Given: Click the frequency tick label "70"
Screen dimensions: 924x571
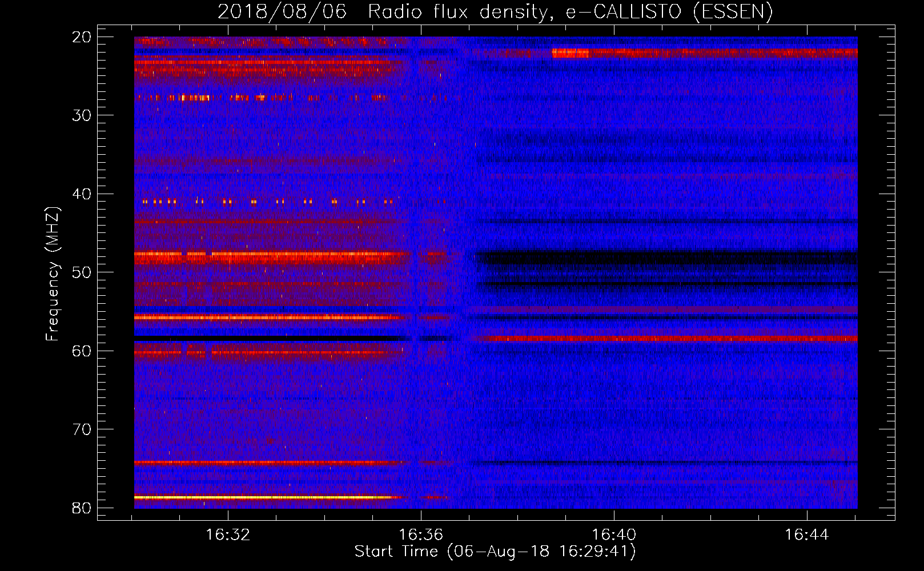Looking at the screenshot, I should click(82, 429).
